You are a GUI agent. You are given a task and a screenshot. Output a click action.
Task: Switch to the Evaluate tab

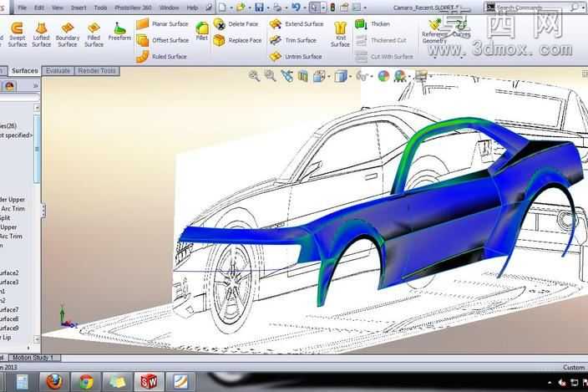point(58,71)
